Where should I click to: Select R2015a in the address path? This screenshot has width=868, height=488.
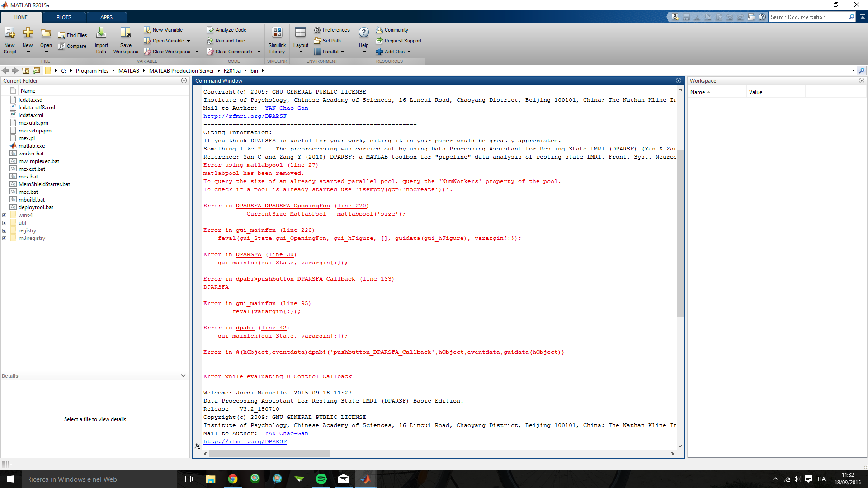coord(232,71)
